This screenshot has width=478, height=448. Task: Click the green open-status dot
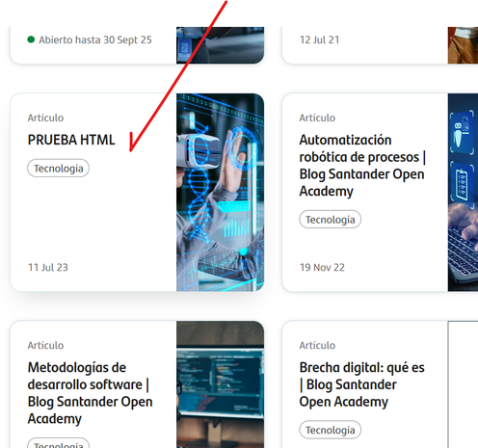(31, 40)
